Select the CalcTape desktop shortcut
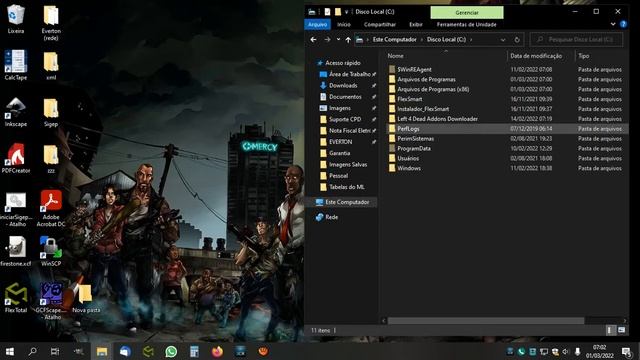 click(16, 65)
